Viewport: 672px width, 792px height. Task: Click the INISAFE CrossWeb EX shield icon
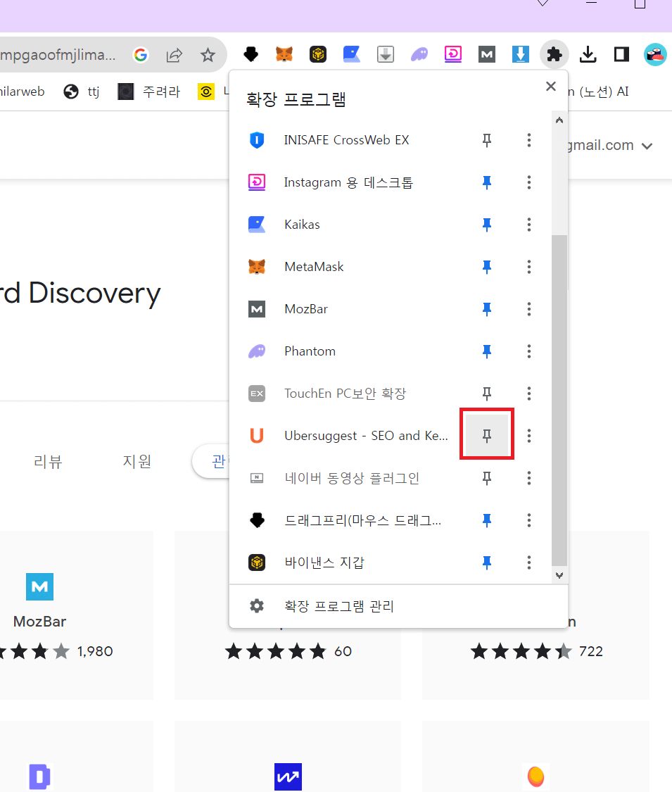(257, 140)
